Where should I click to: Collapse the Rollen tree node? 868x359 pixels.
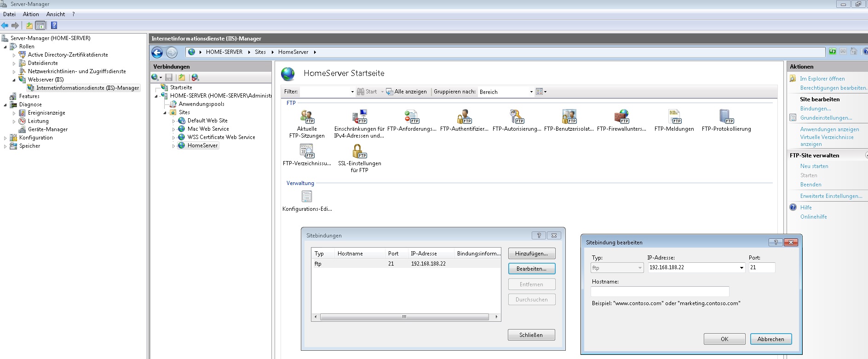tap(6, 46)
